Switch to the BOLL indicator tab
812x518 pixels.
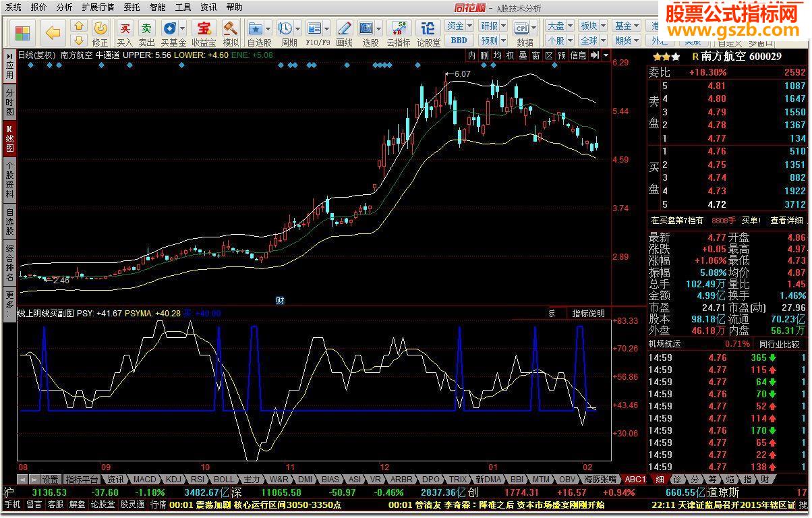pyautogui.click(x=225, y=479)
